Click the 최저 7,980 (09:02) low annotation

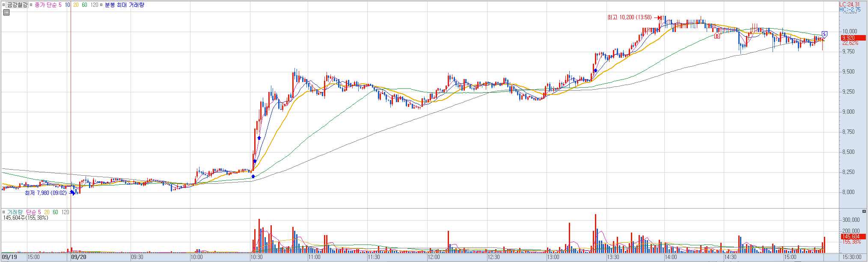click(46, 193)
